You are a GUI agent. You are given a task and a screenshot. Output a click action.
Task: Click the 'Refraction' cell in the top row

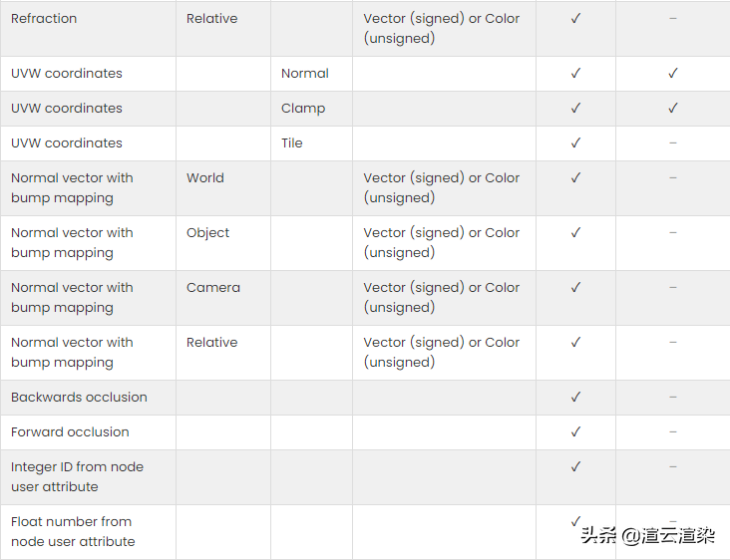[x=44, y=18]
